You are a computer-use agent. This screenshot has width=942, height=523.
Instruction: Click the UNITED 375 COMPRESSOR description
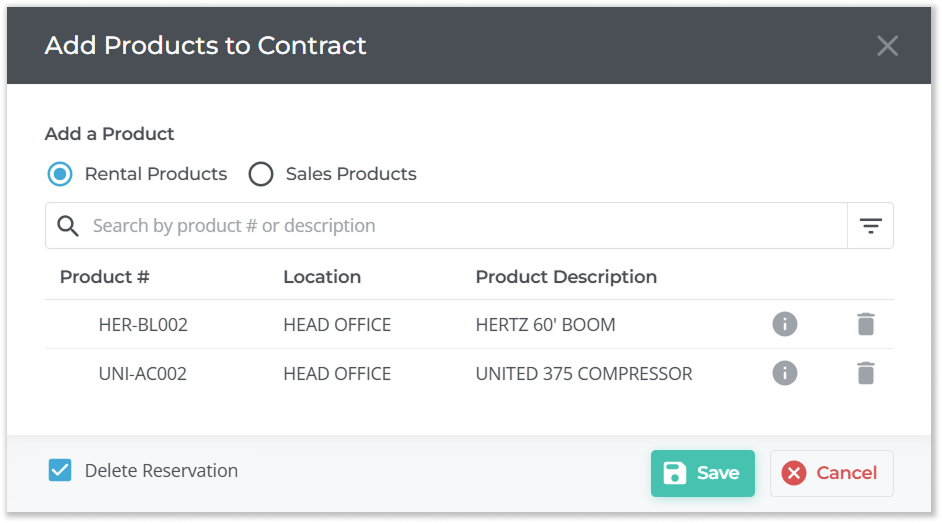tap(584, 374)
